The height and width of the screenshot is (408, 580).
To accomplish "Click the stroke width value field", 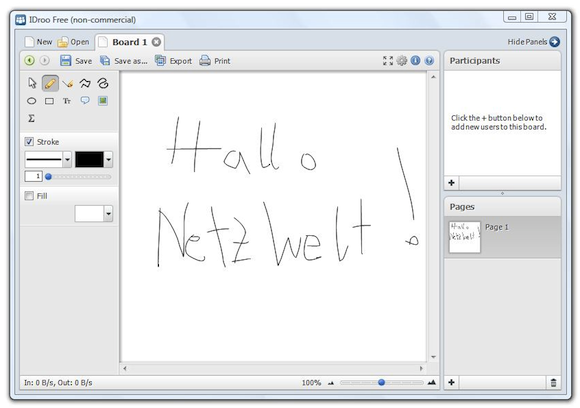I will click(x=33, y=176).
